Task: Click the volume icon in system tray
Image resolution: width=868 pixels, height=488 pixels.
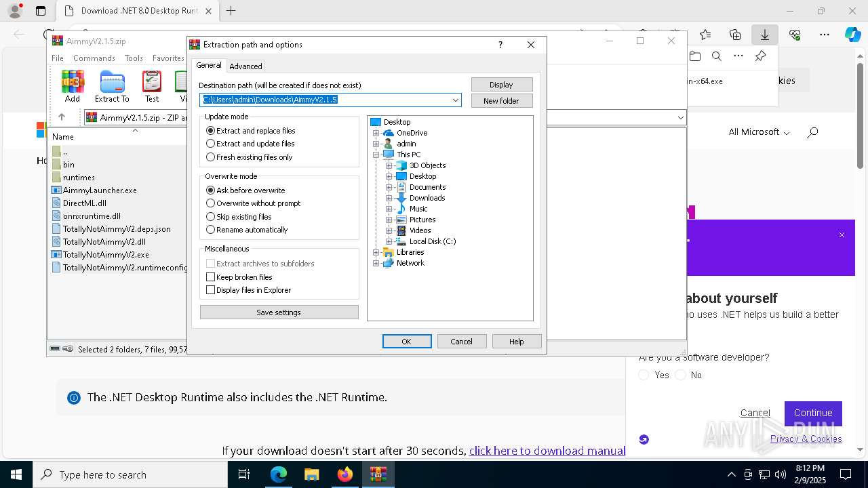Action: [x=781, y=474]
